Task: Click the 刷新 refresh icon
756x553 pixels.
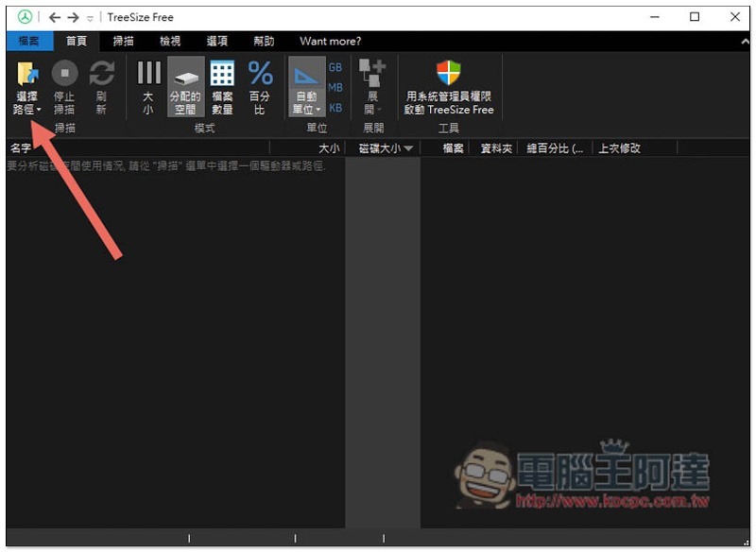Action: click(x=101, y=74)
